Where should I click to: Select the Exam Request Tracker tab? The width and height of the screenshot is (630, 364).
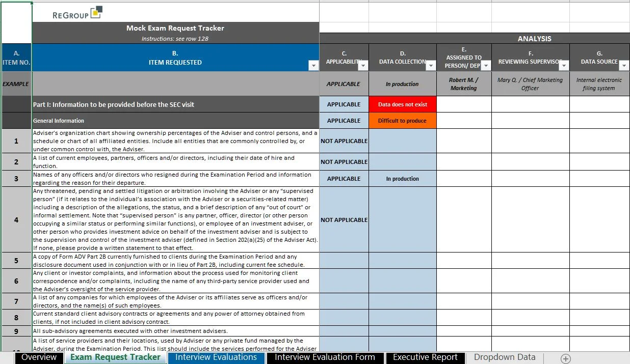pos(116,357)
